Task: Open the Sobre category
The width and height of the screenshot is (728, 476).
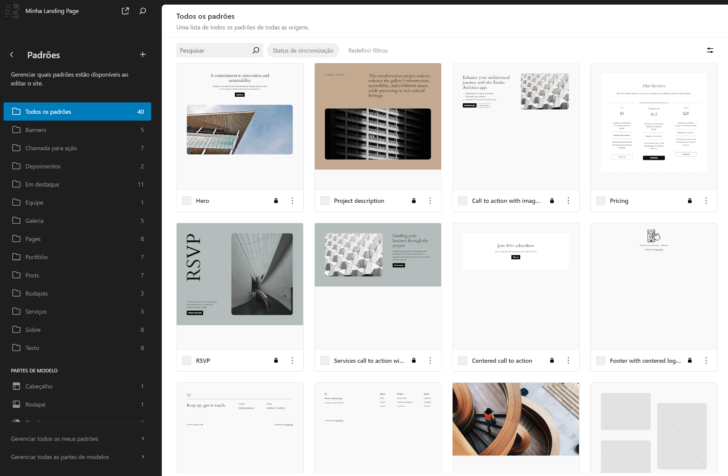Action: click(x=77, y=329)
